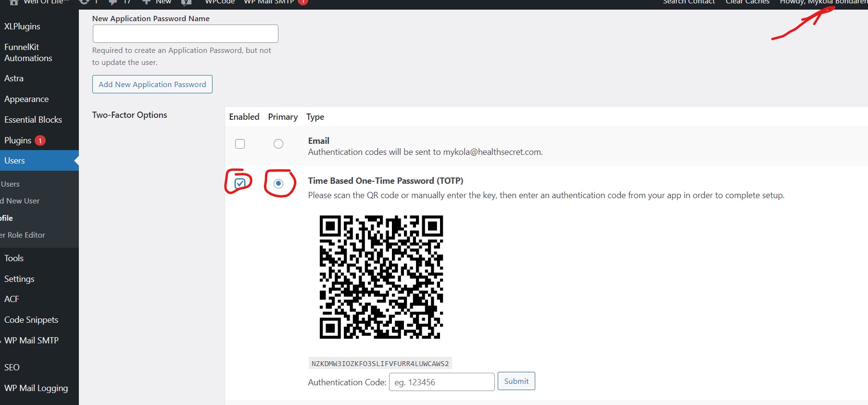Focus the Authentication Code input field
868x405 pixels.
click(x=441, y=382)
